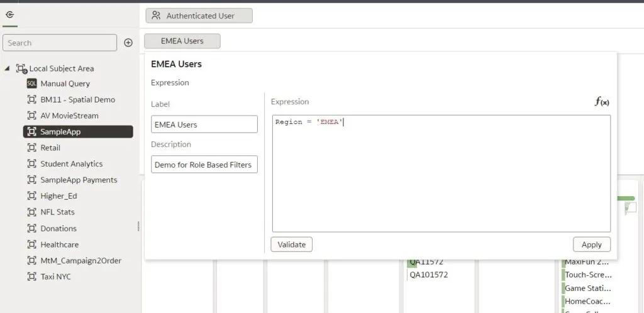The width and height of the screenshot is (644, 313).
Task: Focus the Search box in sidebar
Action: 60,43
